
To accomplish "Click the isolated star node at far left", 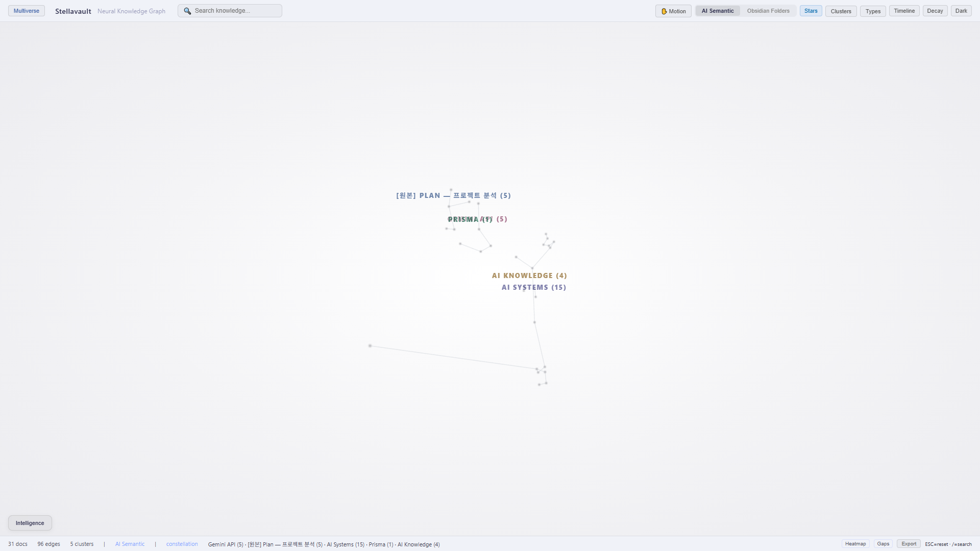I will point(370,346).
